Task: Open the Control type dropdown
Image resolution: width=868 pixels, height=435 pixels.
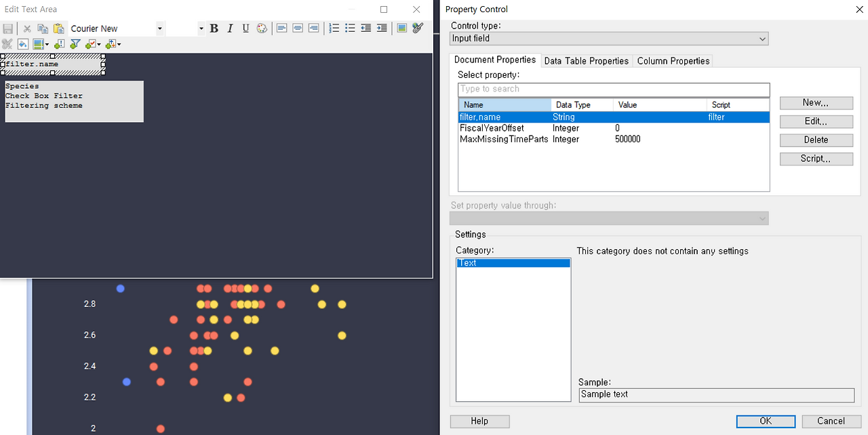Action: pyautogui.click(x=762, y=39)
